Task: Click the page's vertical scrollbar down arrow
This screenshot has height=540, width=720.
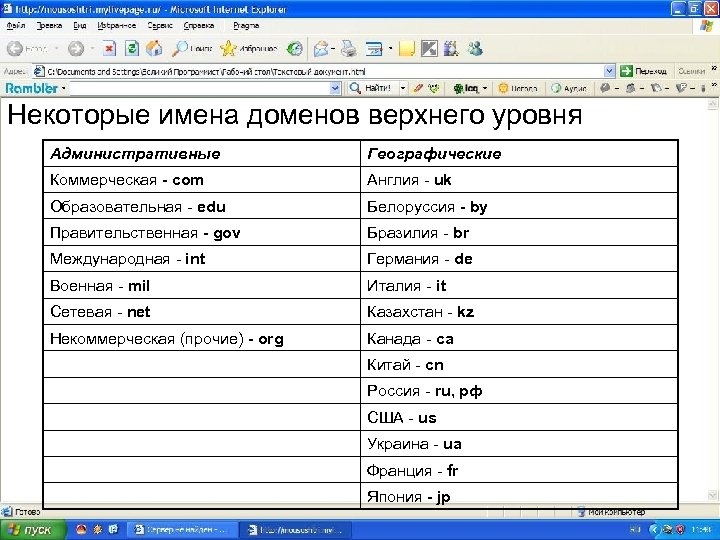Action: click(713, 495)
